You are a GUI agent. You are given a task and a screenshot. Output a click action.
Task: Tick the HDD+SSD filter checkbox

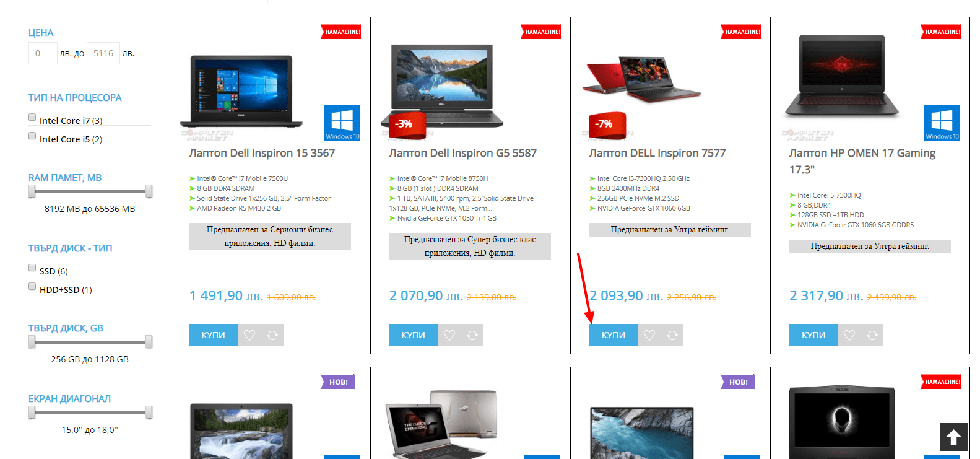32,286
